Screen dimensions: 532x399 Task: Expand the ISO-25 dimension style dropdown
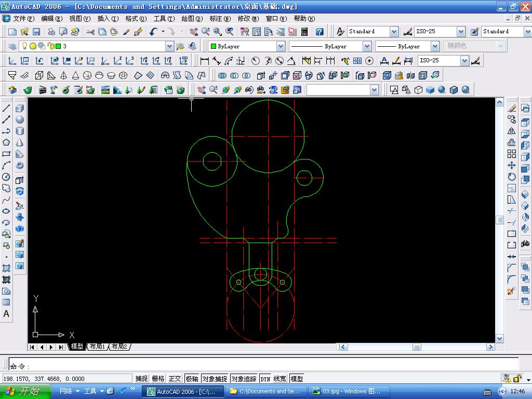pos(461,32)
